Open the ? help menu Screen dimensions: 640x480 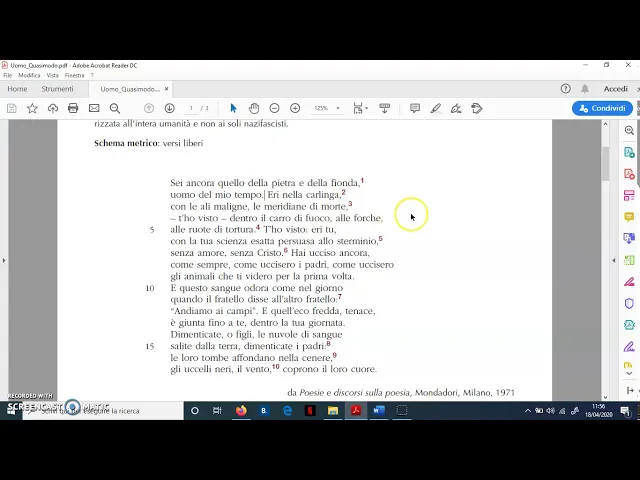tap(92, 76)
